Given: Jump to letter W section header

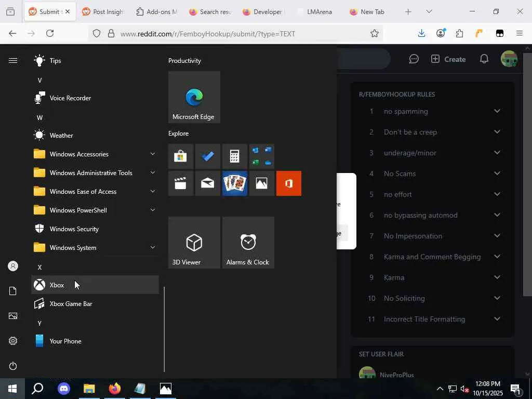Looking at the screenshot, I should 39,118.
